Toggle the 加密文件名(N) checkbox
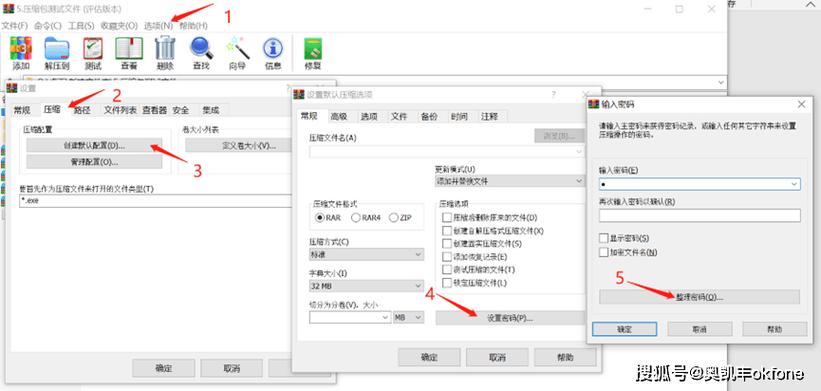Screen dimensions: 821x391 pos(604,252)
